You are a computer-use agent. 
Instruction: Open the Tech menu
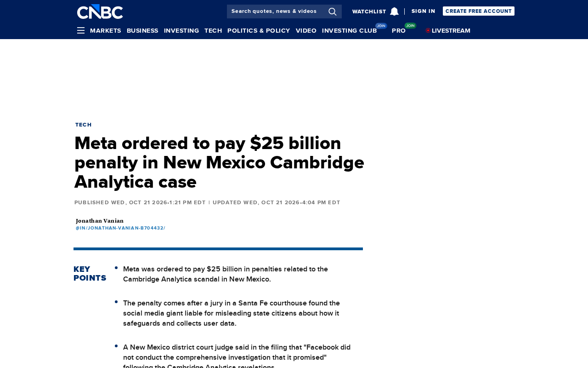click(213, 30)
